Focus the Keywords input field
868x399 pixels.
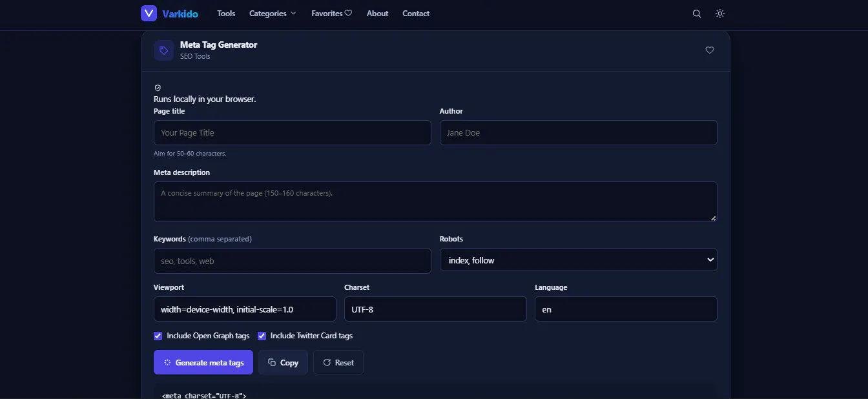coord(292,261)
